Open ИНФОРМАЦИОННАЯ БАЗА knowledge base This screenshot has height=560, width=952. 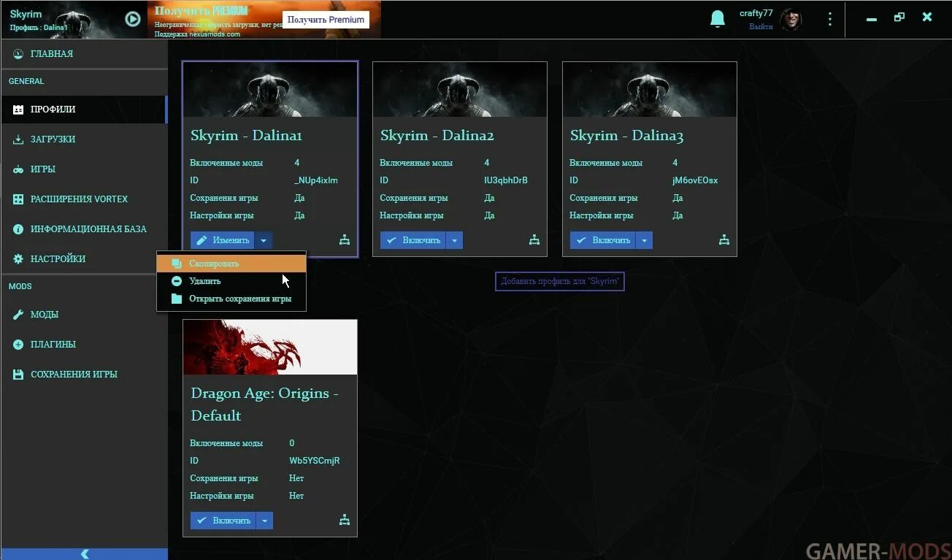click(84, 229)
